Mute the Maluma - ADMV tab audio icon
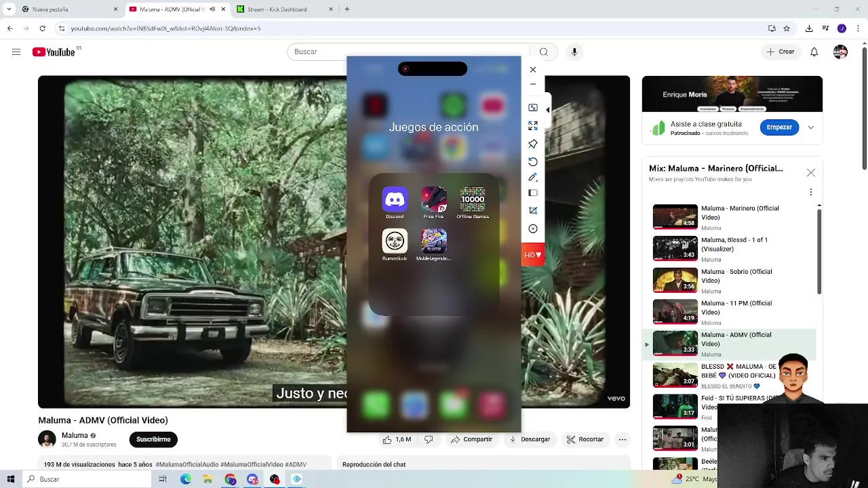 point(212,9)
